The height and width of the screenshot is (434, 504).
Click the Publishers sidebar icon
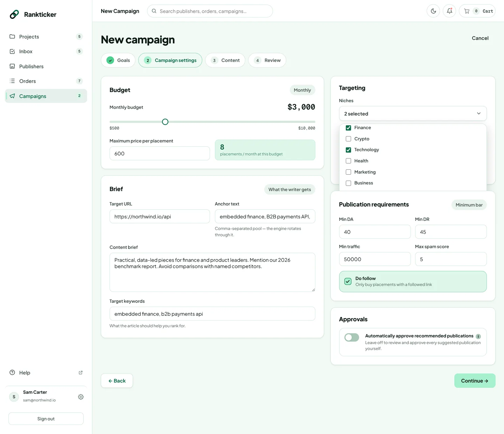[x=12, y=66]
